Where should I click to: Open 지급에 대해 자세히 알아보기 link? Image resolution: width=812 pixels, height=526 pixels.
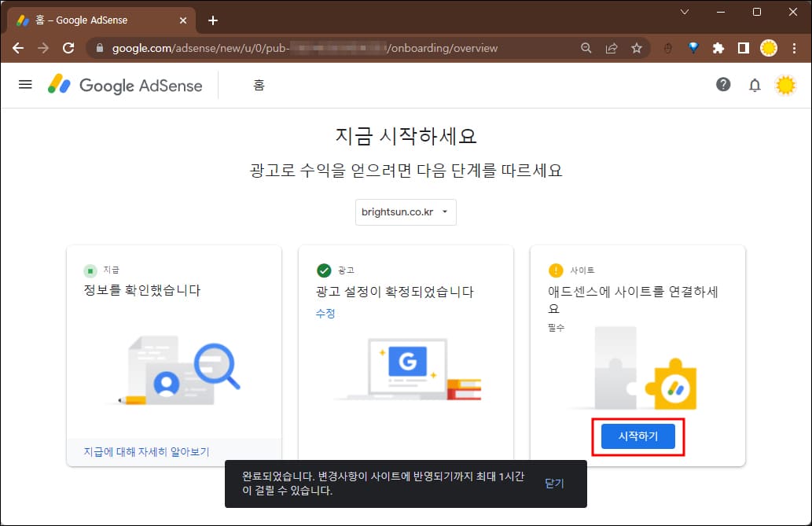pyautogui.click(x=146, y=452)
